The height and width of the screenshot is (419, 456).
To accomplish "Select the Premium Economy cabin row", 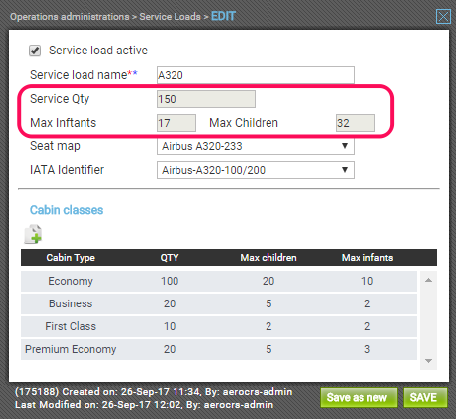I will (x=219, y=349).
